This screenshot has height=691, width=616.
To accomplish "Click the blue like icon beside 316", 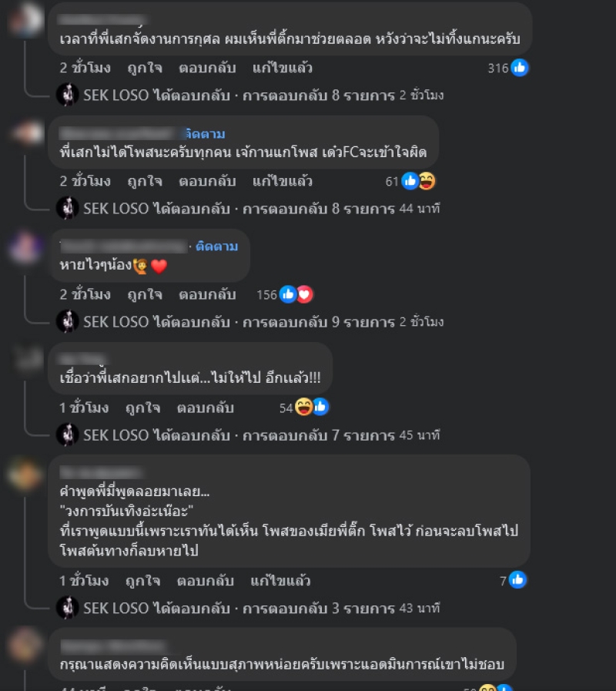I will click(x=520, y=68).
